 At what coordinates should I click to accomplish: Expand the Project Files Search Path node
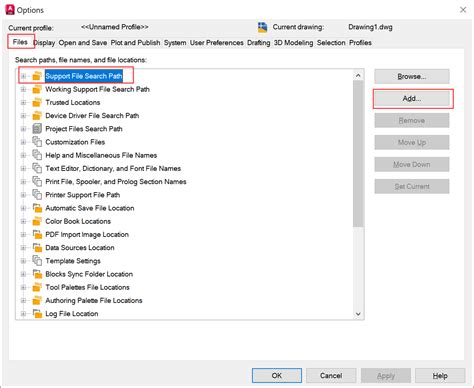(x=23, y=129)
